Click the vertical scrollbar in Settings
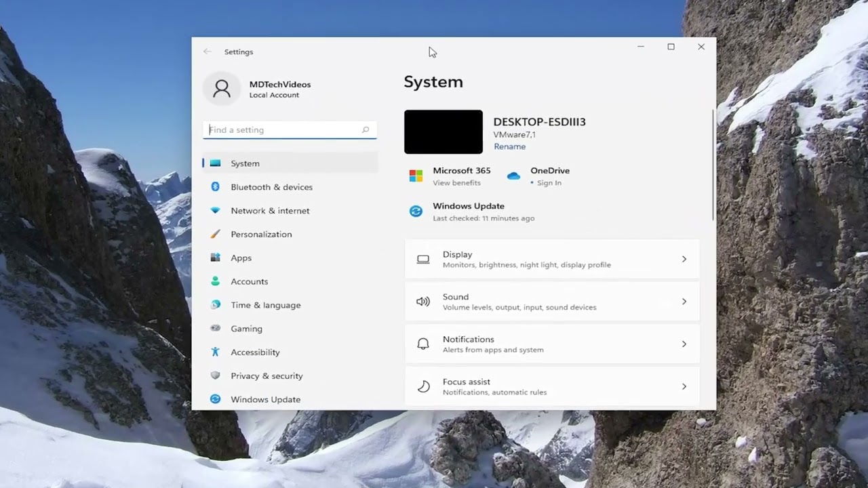Viewport: 868px width, 488px height. (x=713, y=165)
